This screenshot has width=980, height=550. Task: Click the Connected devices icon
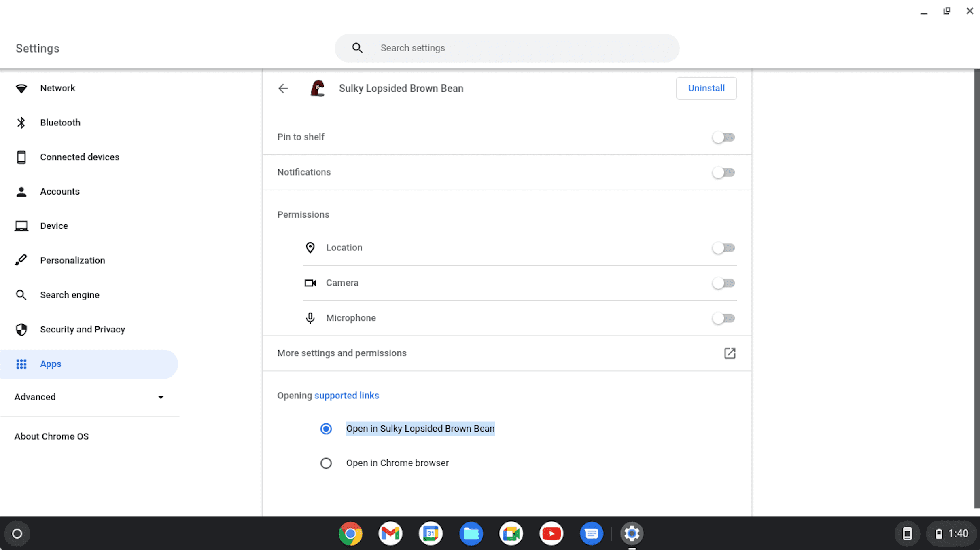click(21, 157)
